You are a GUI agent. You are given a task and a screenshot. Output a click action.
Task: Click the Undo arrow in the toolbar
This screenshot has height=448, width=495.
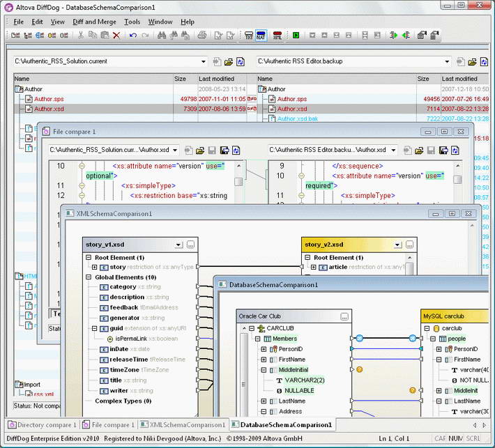132,35
